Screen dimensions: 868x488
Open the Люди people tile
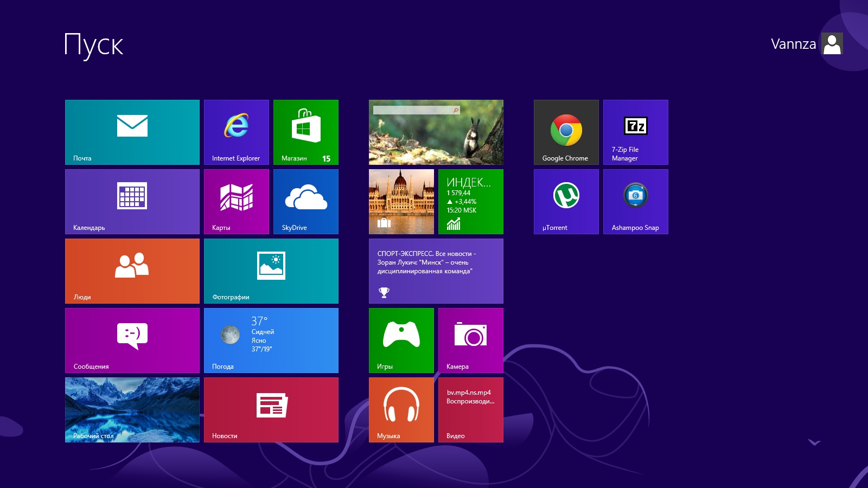132,271
